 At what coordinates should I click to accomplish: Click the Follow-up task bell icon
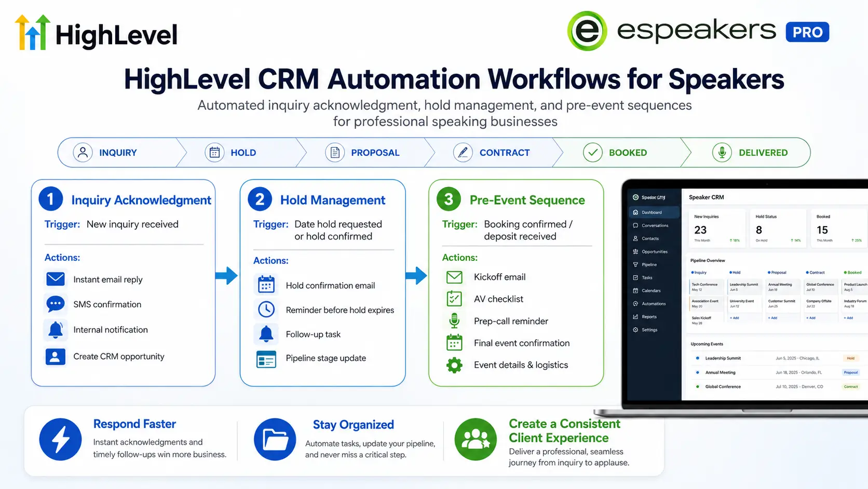pos(266,334)
